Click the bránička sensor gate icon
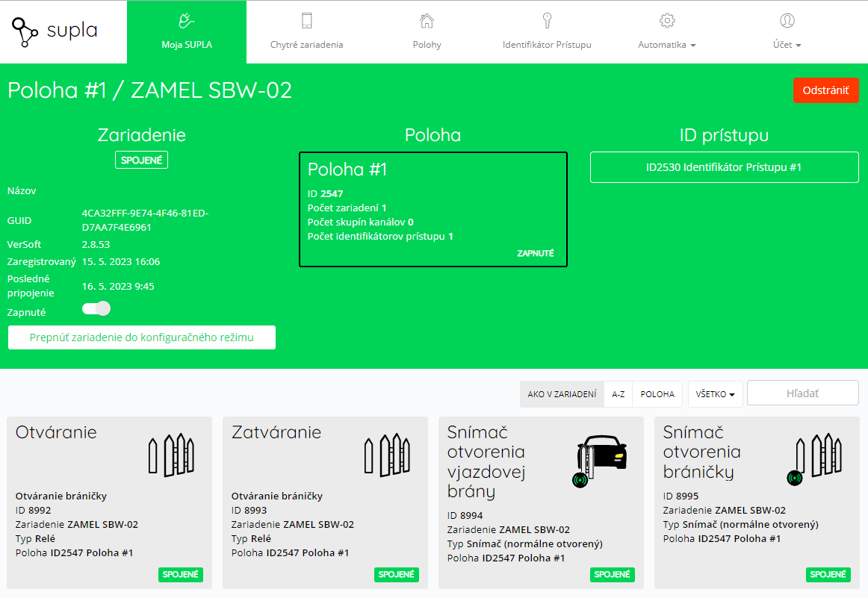 [814, 458]
